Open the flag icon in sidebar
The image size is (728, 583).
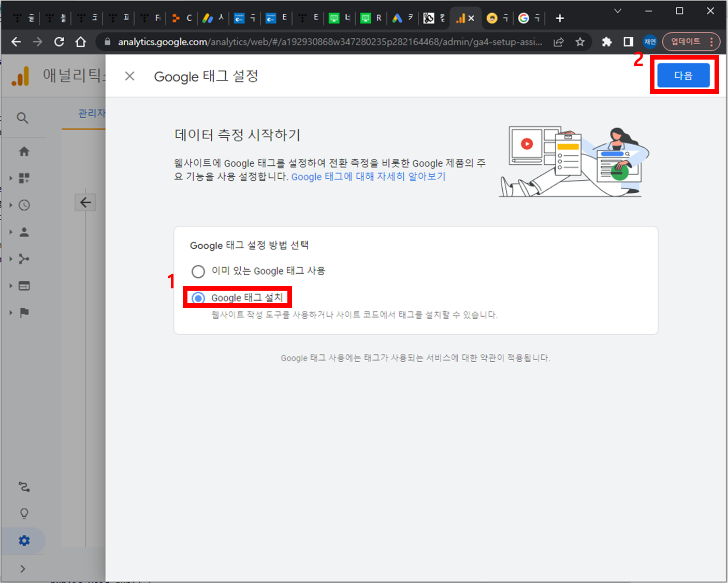pyautogui.click(x=24, y=312)
